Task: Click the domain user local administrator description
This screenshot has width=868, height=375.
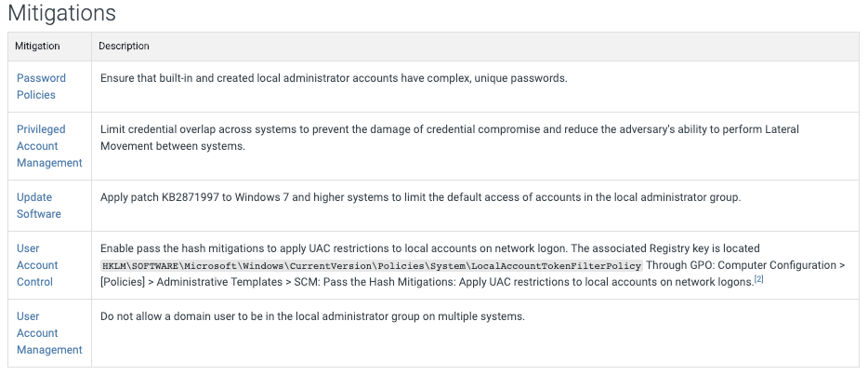Action: coord(312,316)
